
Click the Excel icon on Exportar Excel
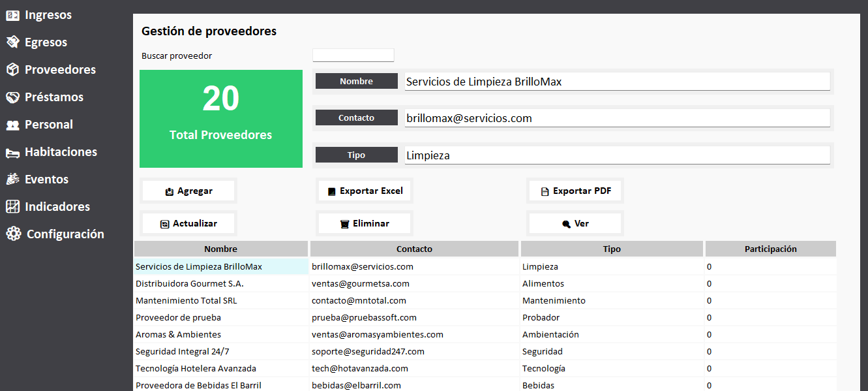tap(331, 192)
